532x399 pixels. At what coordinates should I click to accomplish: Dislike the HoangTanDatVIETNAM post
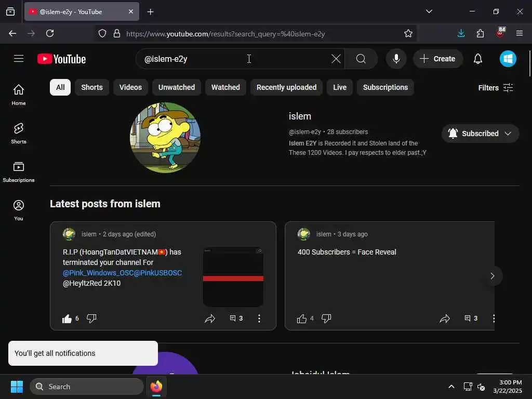(x=91, y=318)
